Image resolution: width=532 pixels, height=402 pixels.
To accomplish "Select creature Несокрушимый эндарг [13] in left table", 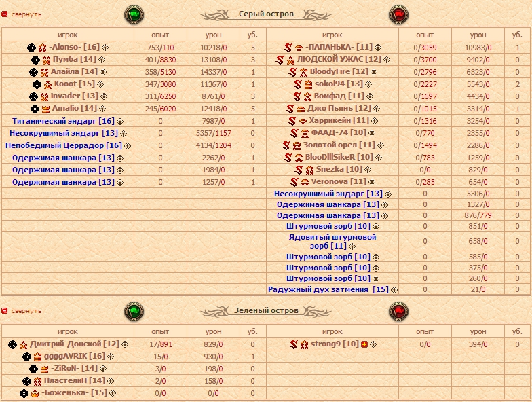I will tap(64, 133).
